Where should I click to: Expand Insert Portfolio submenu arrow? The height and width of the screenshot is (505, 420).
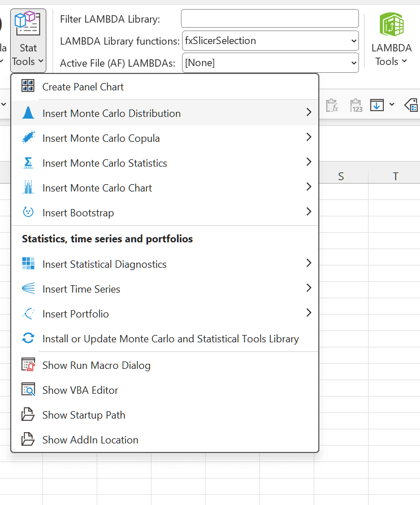point(309,312)
